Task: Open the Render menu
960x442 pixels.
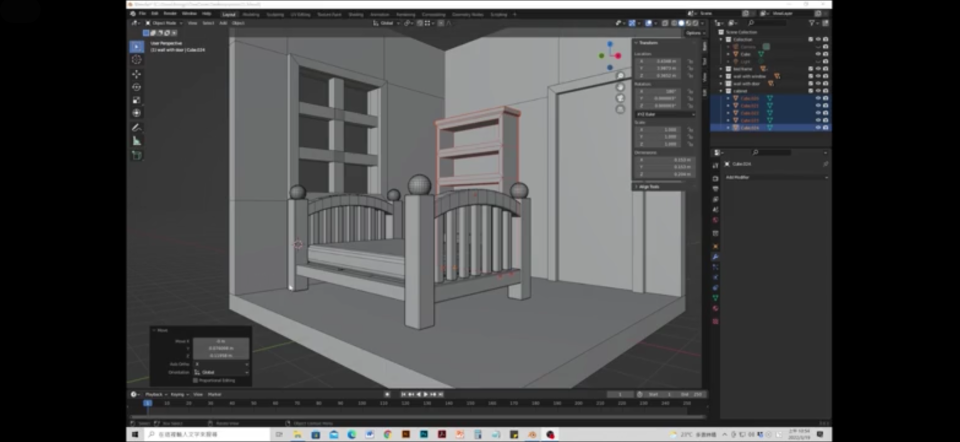Action: click(x=170, y=13)
